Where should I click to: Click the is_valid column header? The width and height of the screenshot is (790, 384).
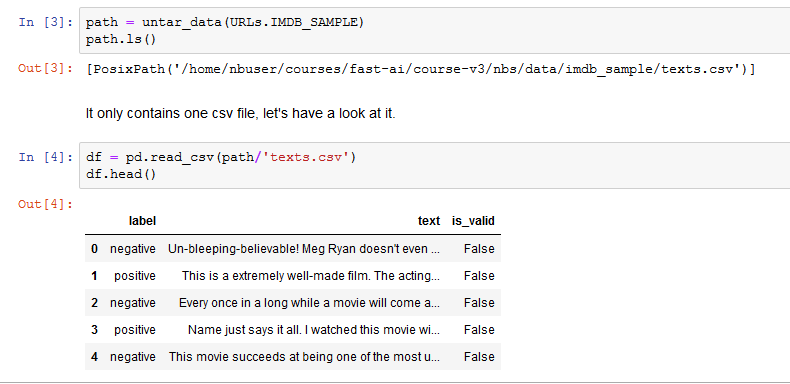[473, 221]
